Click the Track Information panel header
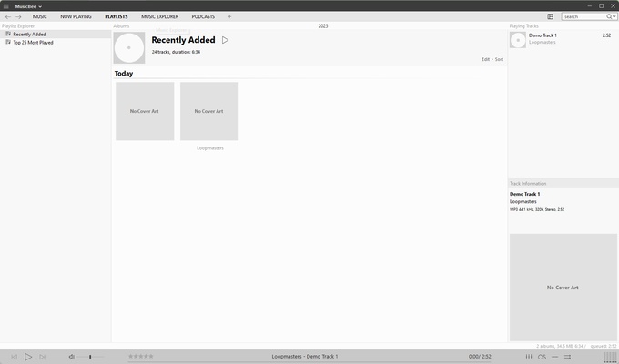The image size is (619, 364). pos(528,184)
